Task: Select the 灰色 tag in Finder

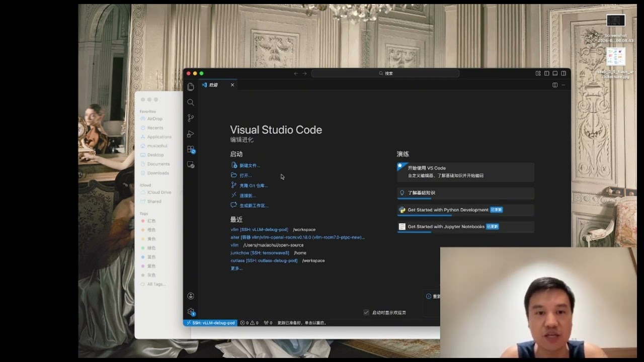Action: (151, 276)
